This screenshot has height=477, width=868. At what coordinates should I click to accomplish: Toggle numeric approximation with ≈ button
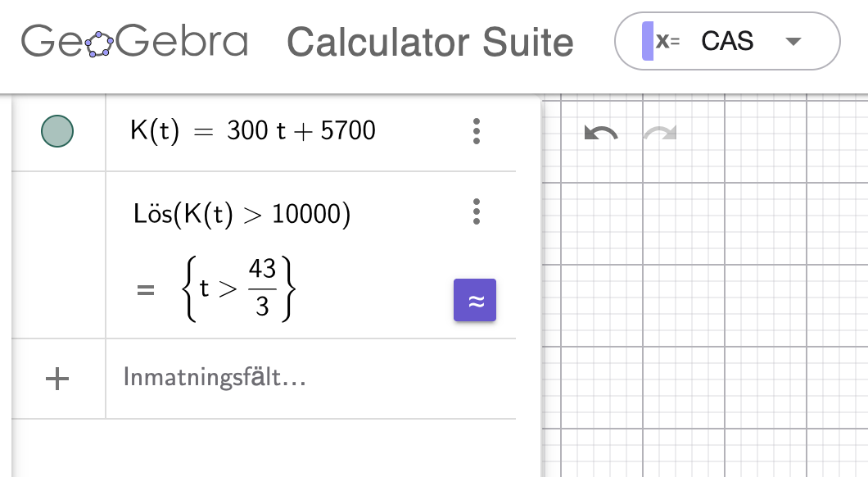click(x=475, y=301)
